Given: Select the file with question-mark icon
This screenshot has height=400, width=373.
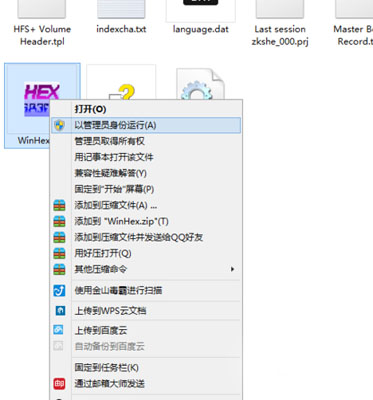Looking at the screenshot, I should coord(121,83).
